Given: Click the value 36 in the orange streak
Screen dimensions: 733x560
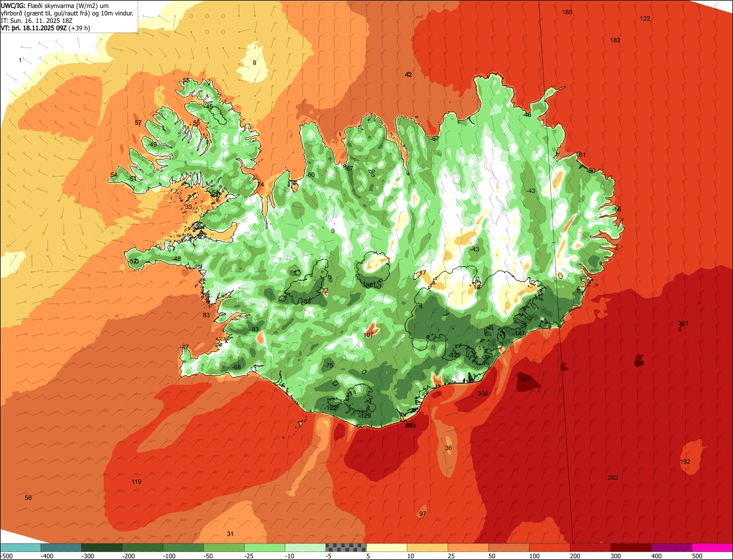Looking at the screenshot, I should [448, 448].
